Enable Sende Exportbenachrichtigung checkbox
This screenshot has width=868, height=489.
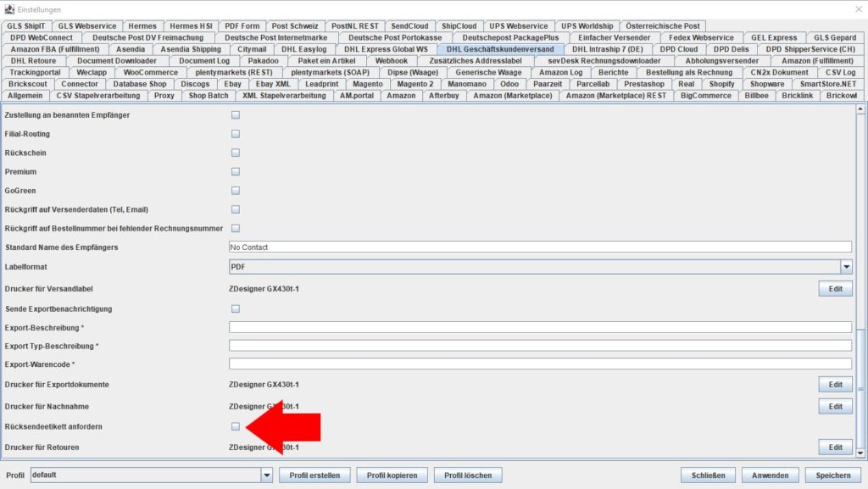pos(236,308)
